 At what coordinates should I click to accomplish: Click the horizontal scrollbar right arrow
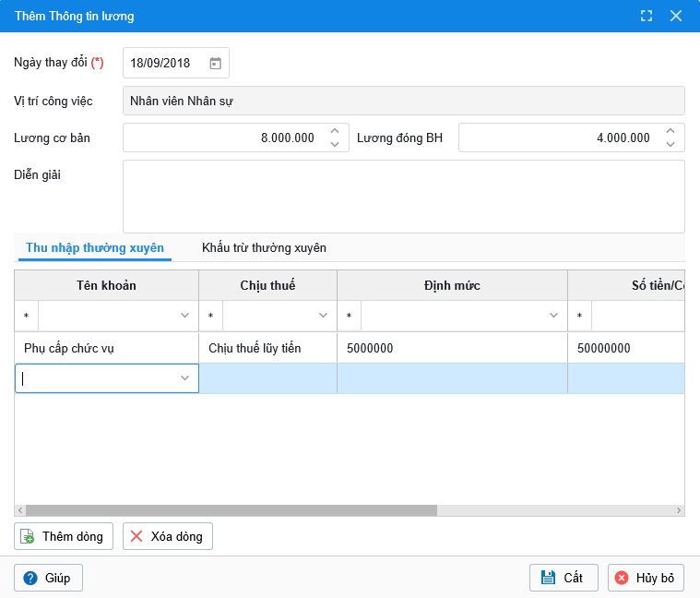click(679, 510)
